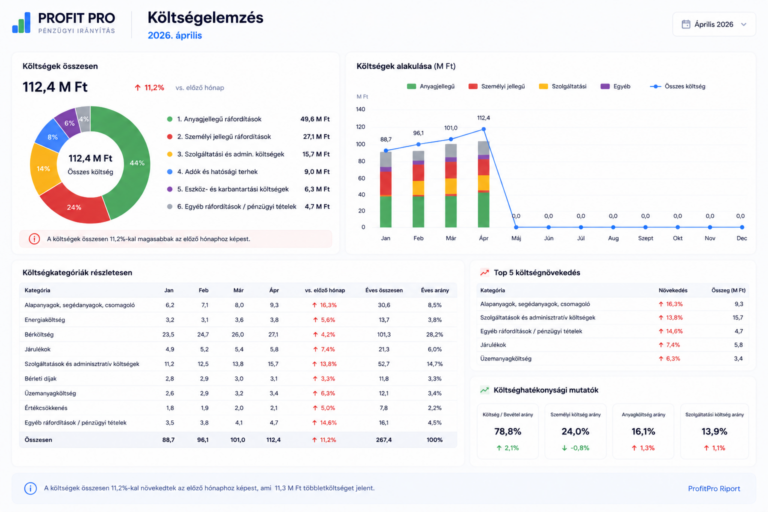Toggle Összes költség line legend marker
768x512 pixels.
coord(655,86)
